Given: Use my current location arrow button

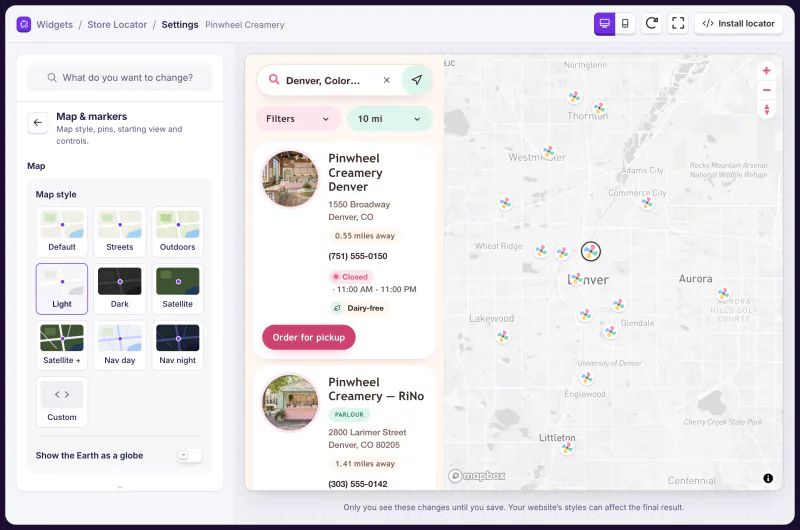Looking at the screenshot, I should tap(417, 80).
